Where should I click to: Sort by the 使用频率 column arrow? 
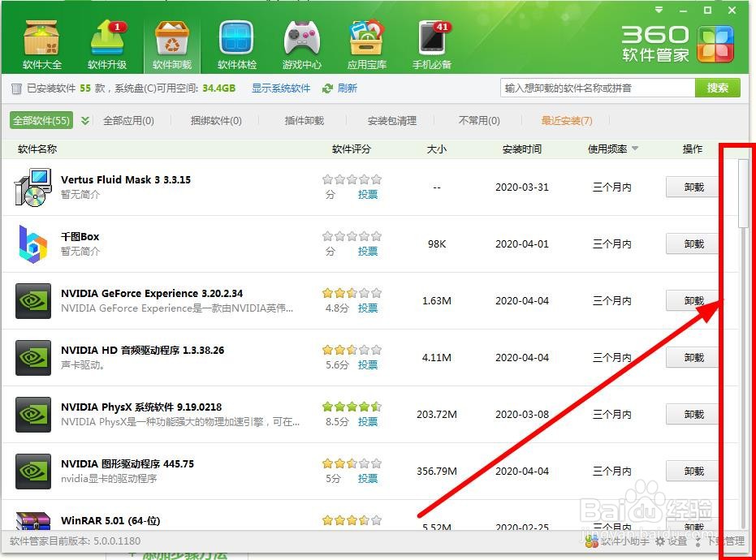tap(635, 149)
